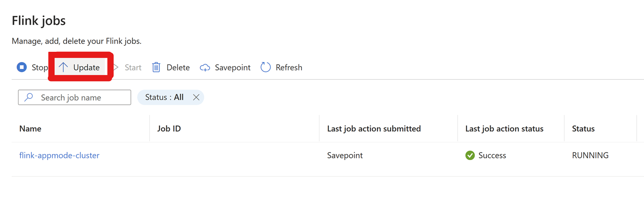Viewport: 644px width, 202px height.
Task: Open the Status : All filter pill
Action: pos(164,97)
